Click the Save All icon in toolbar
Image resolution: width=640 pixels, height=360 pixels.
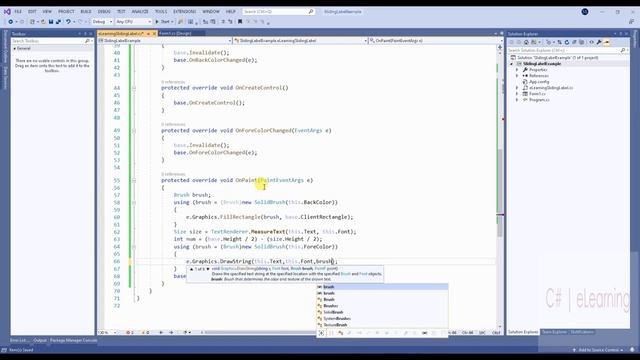pos(58,22)
